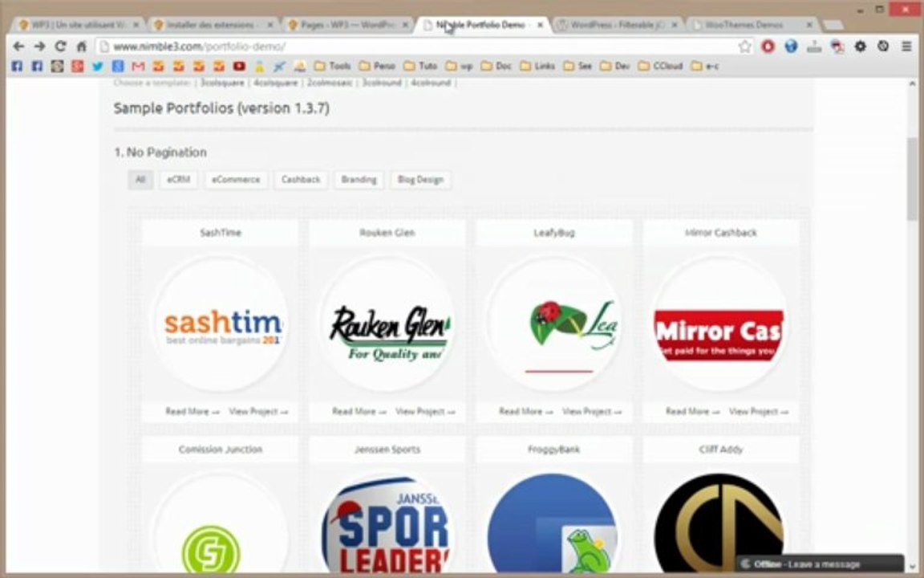Open the Tuto bookmarks folder
The width and height of the screenshot is (924, 578).
click(421, 66)
